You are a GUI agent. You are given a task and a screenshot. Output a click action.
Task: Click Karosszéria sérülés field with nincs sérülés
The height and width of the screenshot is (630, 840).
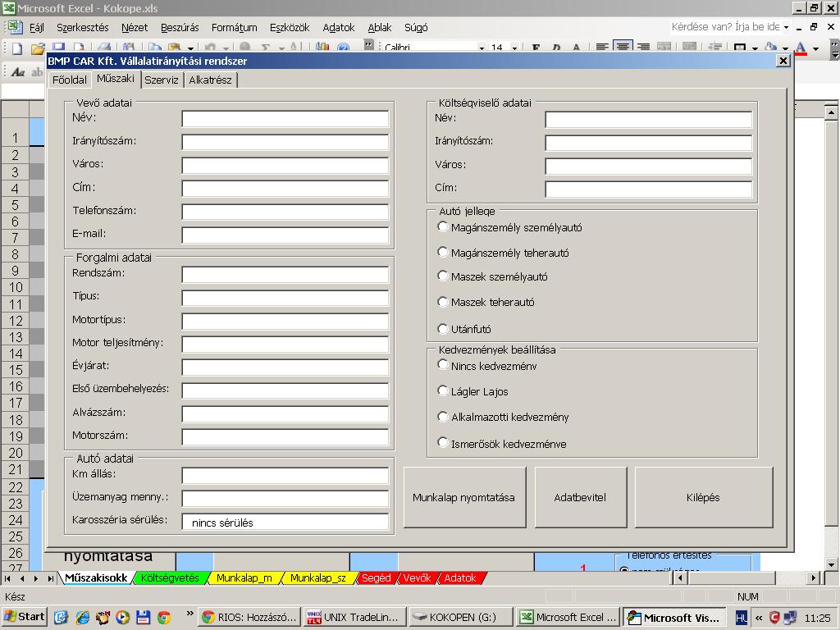pos(285,522)
